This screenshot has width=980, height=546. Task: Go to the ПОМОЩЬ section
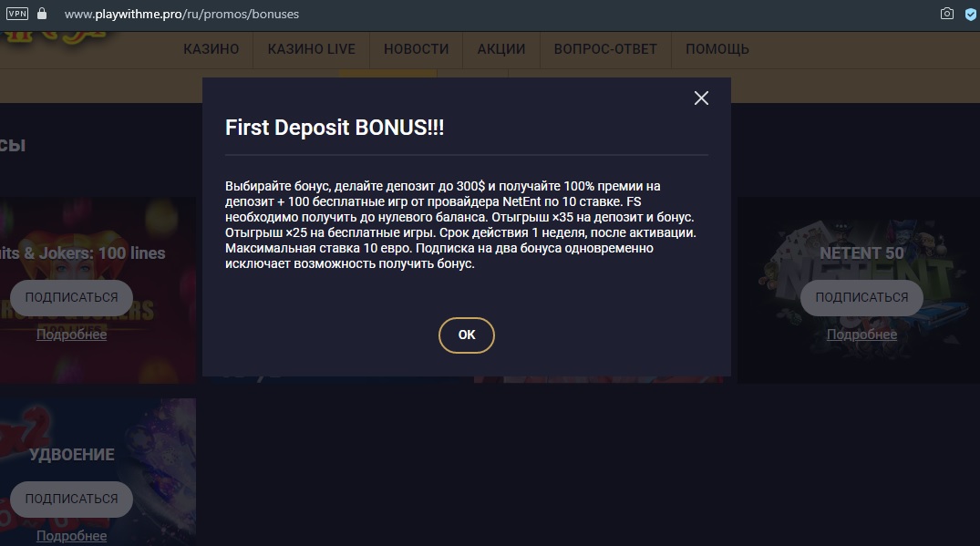pos(717,49)
